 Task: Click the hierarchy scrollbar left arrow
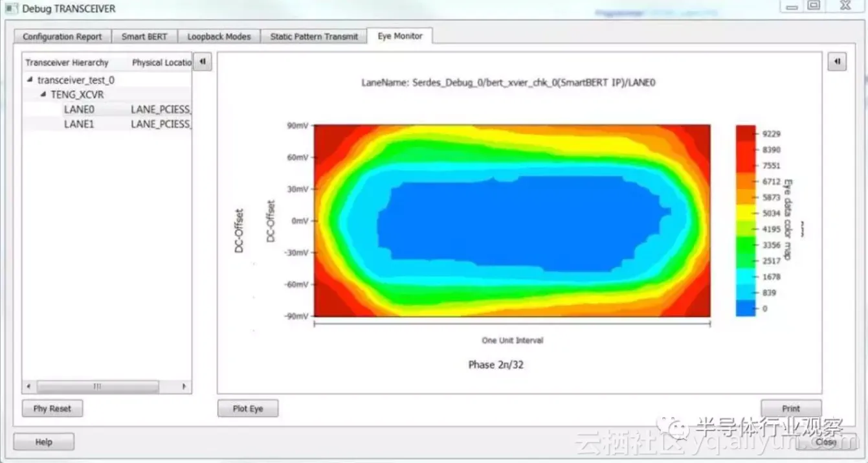coord(28,387)
